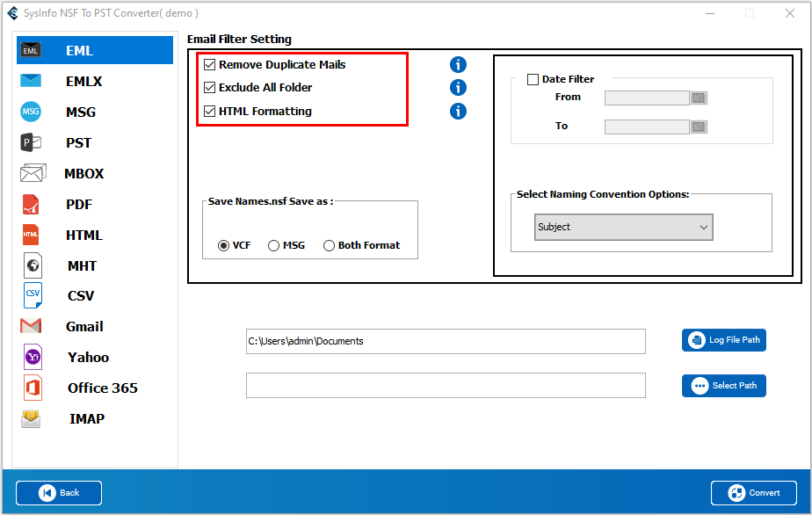The image size is (812, 515).
Task: Click the empty destination path field
Action: point(446,386)
